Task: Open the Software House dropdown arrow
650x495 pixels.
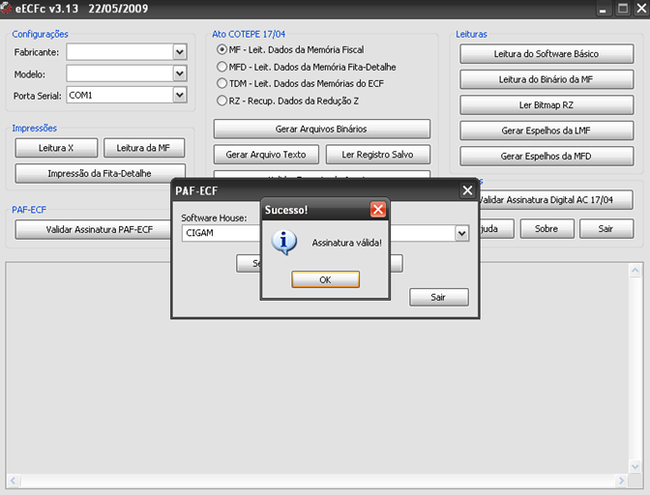Action: click(462, 233)
